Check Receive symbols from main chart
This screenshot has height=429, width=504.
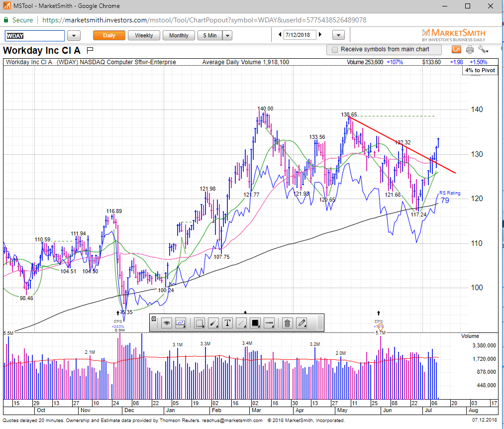[335, 50]
